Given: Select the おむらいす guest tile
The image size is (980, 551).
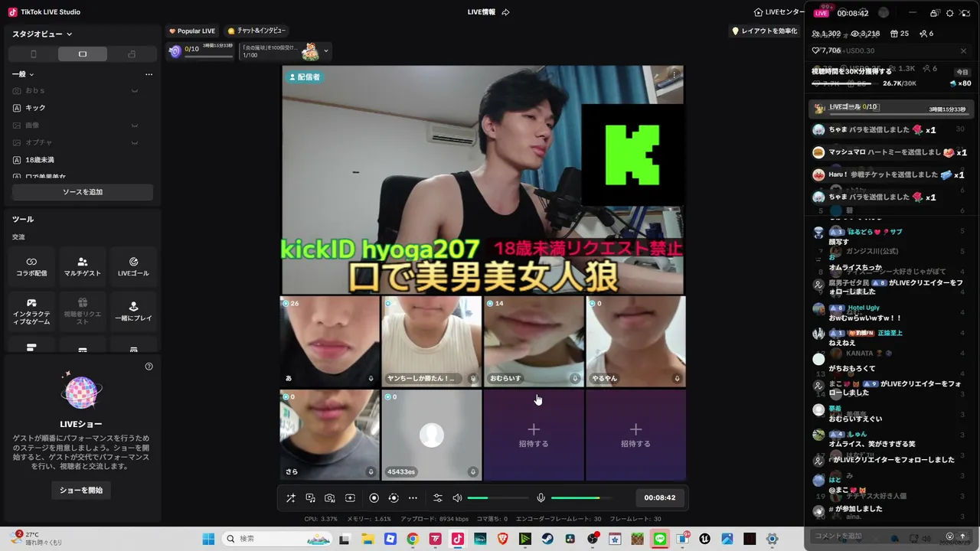Looking at the screenshot, I should coord(534,341).
